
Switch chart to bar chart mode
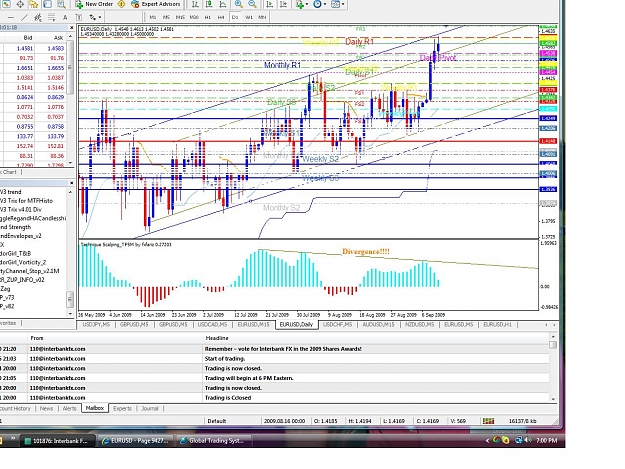pyautogui.click(x=195, y=4)
